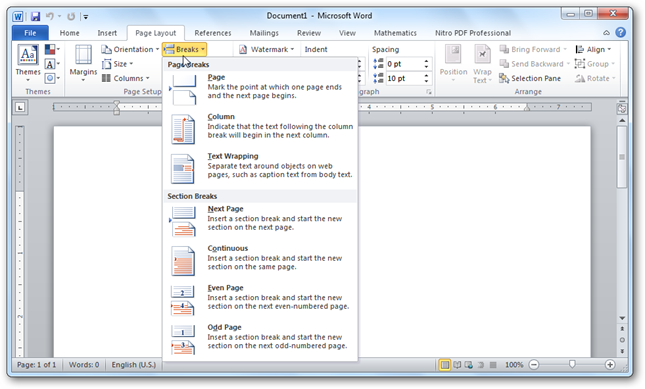Open the File backstage button
Viewport: 645px width, 389px height.
coord(30,33)
